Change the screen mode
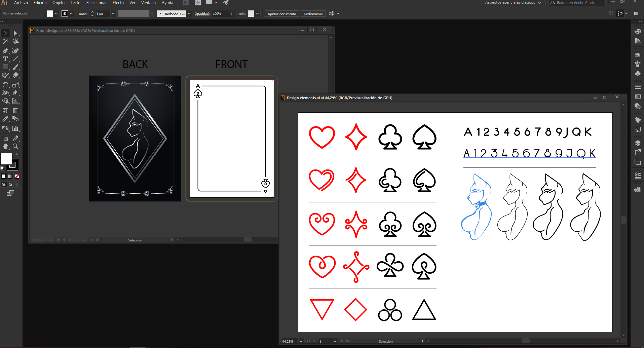 point(10,193)
